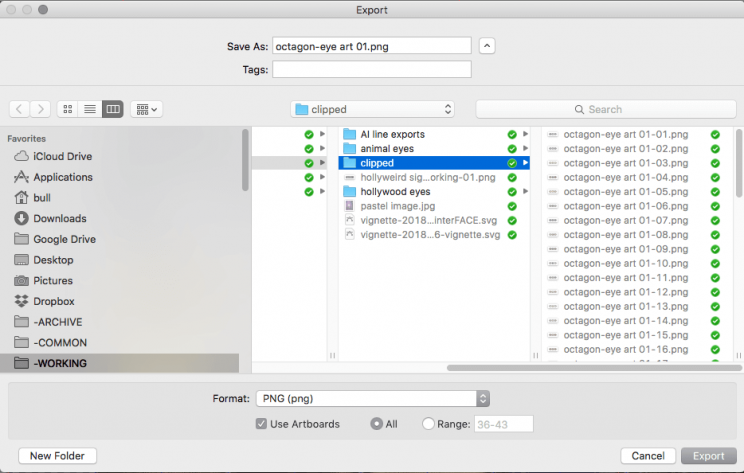Select the hollywood eyes folder
The height and width of the screenshot is (473, 744).
395,191
